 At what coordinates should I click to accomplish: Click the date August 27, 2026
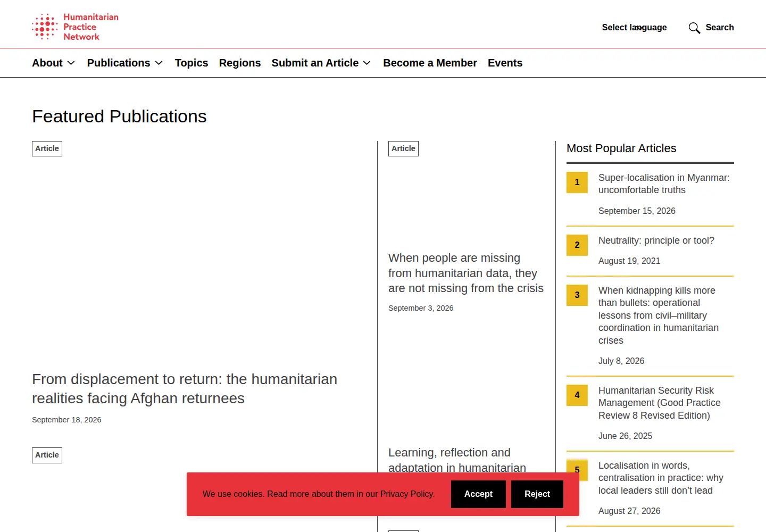(x=629, y=511)
